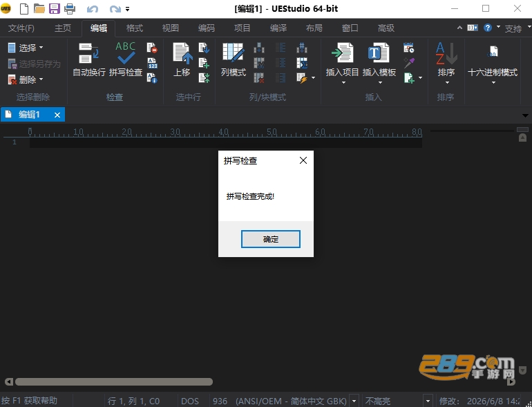The width and height of the screenshot is (532, 407).
Task: Click the horizontal scrollbar left arrow
Action: tap(9, 382)
